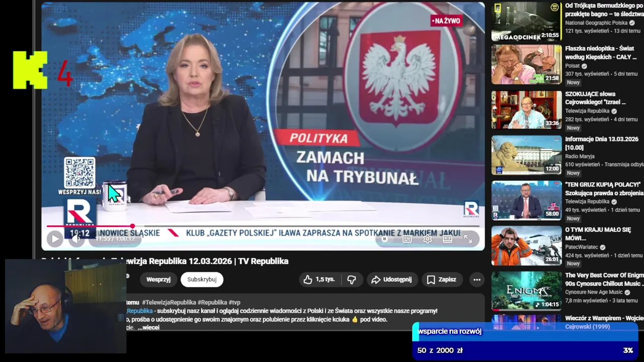Click the 1,5 tys. like count
The width and height of the screenshot is (644, 362).
325,280
